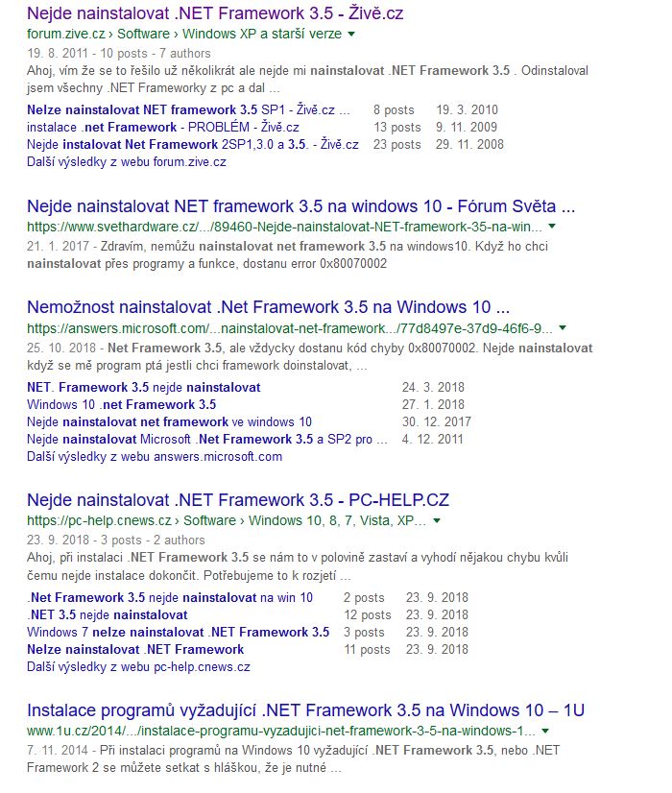Open Živě.cz result about .NET Framework 3.5
This screenshot has height=793, width=672.
[x=215, y=13]
